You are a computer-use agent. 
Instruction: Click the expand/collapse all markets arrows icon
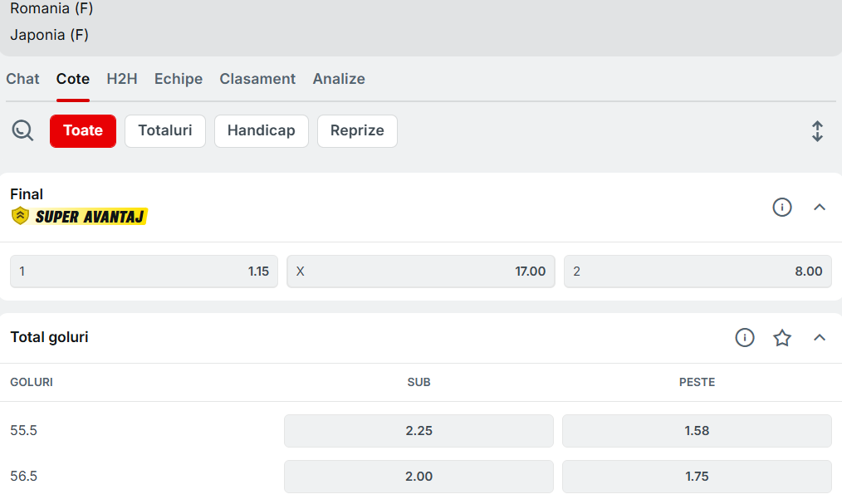[817, 131]
